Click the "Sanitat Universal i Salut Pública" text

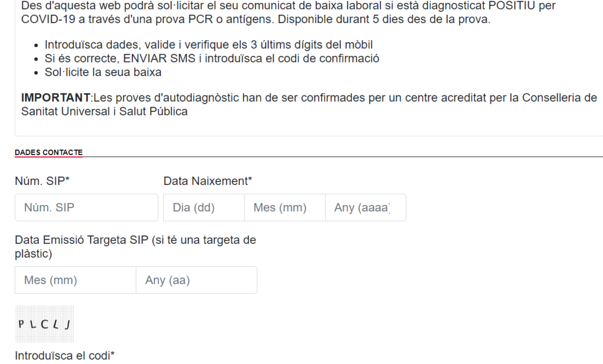tap(104, 111)
